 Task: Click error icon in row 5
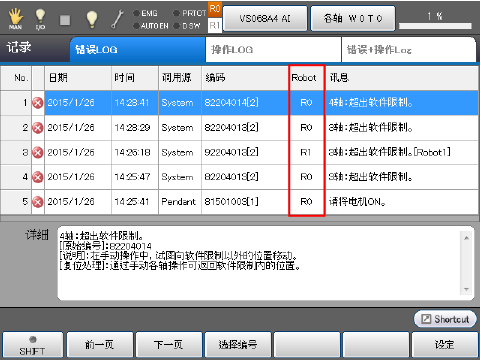pos(38,202)
